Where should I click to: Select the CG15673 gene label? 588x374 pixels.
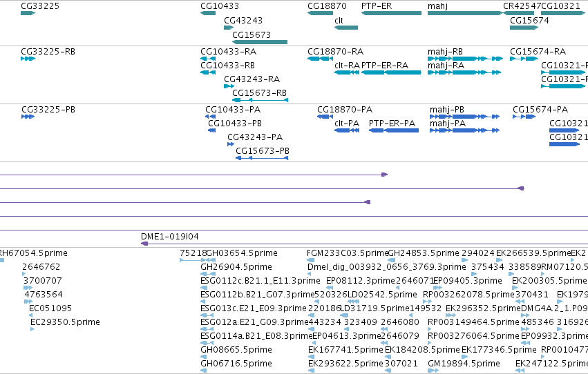tap(252, 35)
